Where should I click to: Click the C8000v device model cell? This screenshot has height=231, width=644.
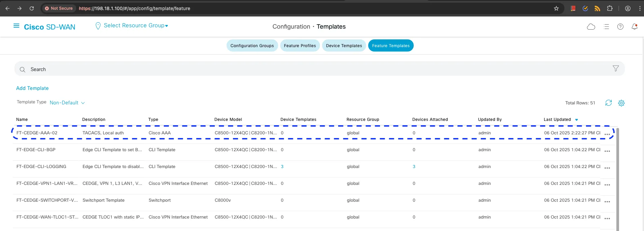223,200
